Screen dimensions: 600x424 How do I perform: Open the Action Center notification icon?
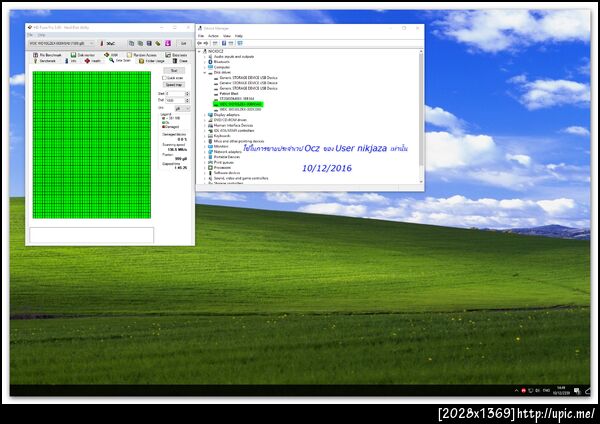pyautogui.click(x=577, y=391)
